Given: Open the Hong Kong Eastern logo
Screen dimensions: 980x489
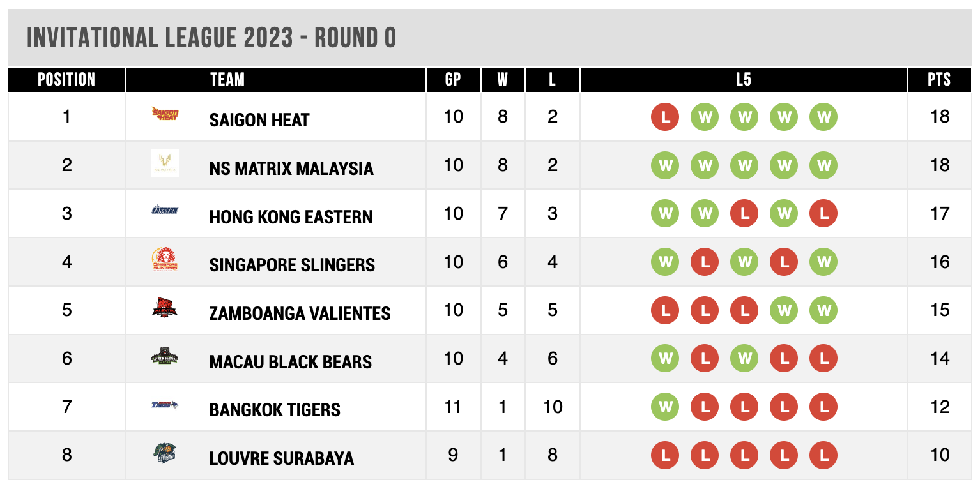Looking at the screenshot, I should (x=165, y=210).
